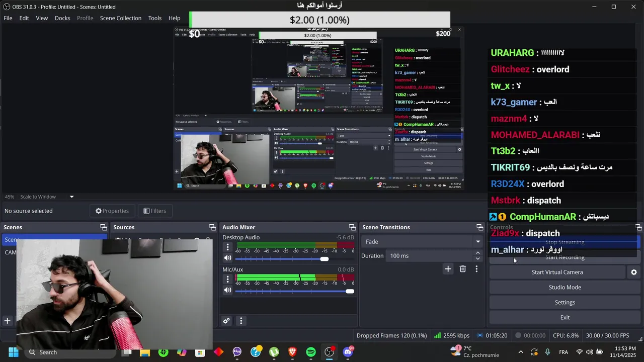The width and height of the screenshot is (644, 362).
Task: Open transition properties kebab menu
Action: coord(476,269)
